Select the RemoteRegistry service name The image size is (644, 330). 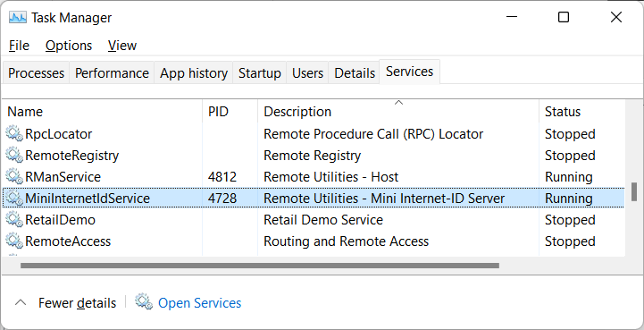pyautogui.click(x=71, y=156)
